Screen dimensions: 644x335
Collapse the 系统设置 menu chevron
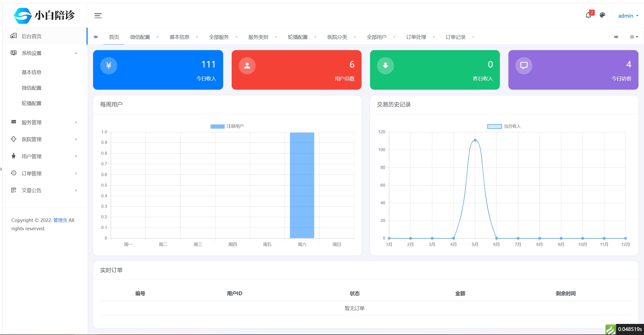[x=76, y=53]
